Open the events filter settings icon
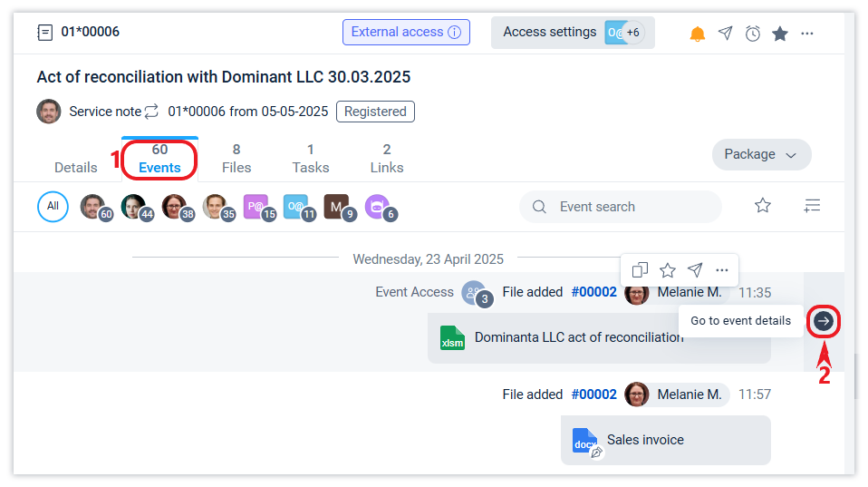 [812, 206]
